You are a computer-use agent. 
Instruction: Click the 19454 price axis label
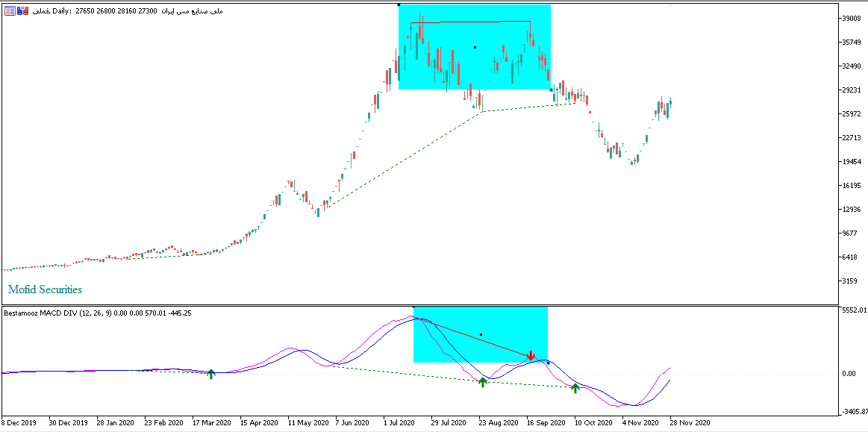(852, 161)
